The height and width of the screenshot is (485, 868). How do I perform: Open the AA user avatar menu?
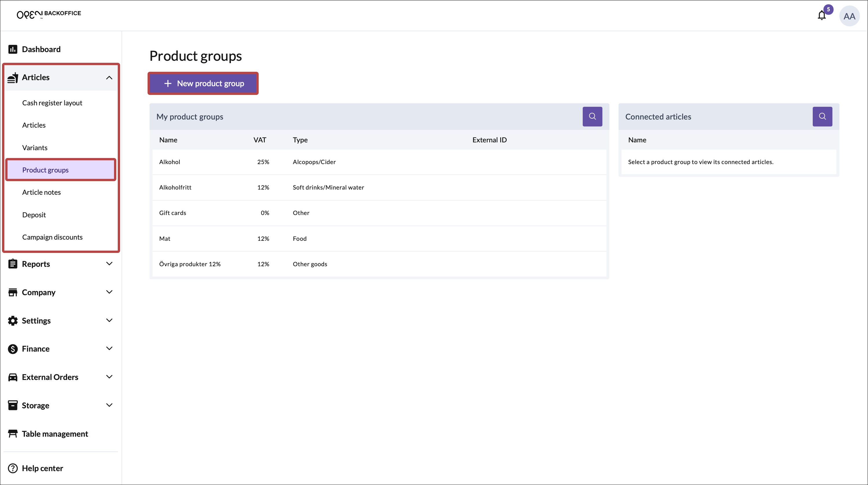pyautogui.click(x=849, y=16)
